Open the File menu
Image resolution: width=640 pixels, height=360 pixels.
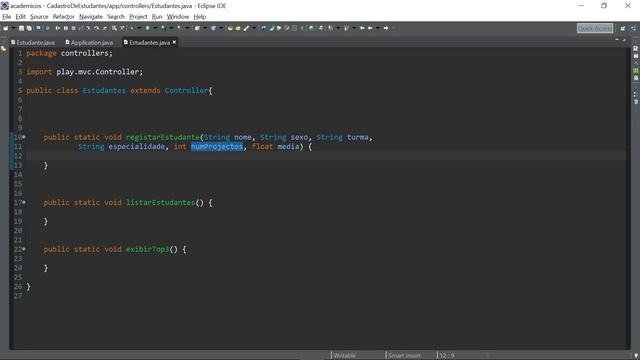(7, 17)
